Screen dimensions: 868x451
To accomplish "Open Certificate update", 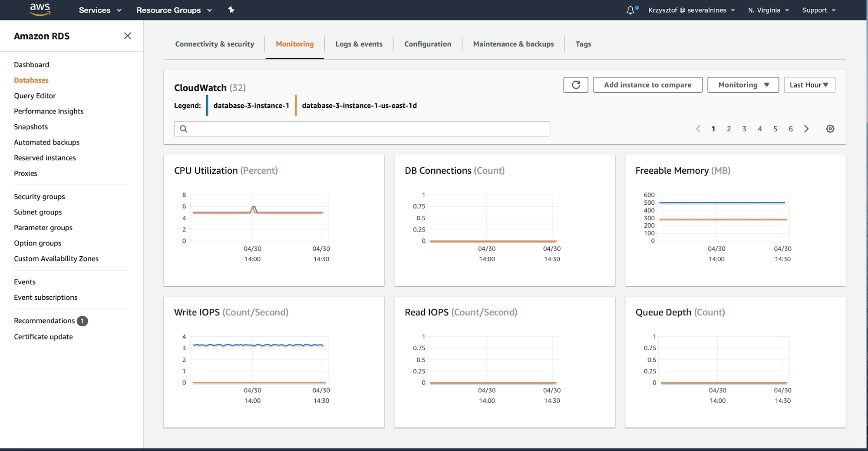I will [43, 337].
